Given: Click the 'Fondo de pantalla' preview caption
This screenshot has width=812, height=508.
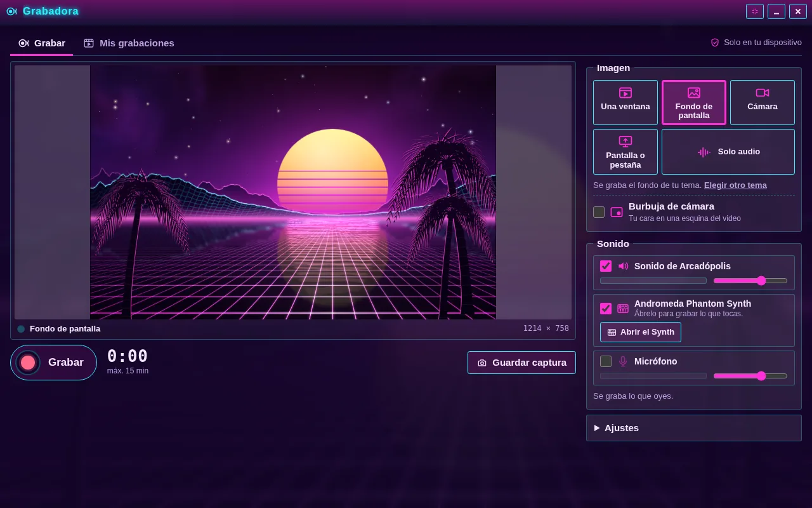Looking at the screenshot, I should coord(65,329).
